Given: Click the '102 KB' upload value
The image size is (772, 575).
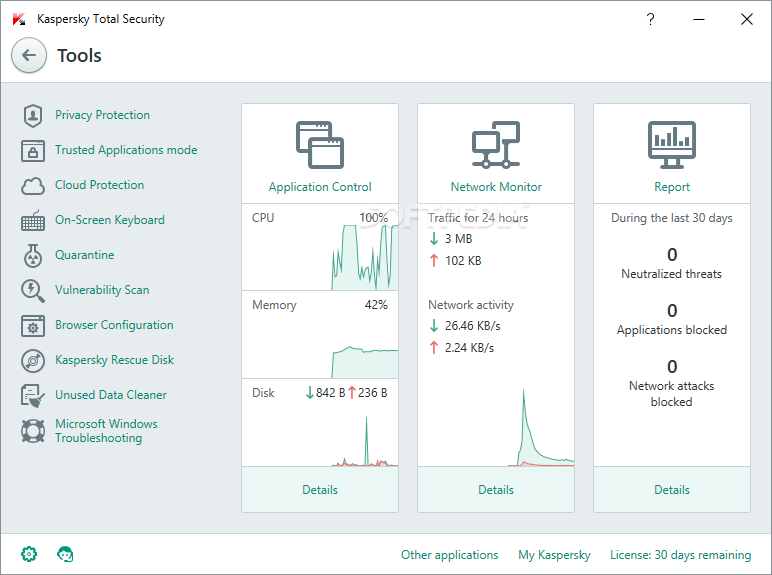Looking at the screenshot, I should 463,261.
